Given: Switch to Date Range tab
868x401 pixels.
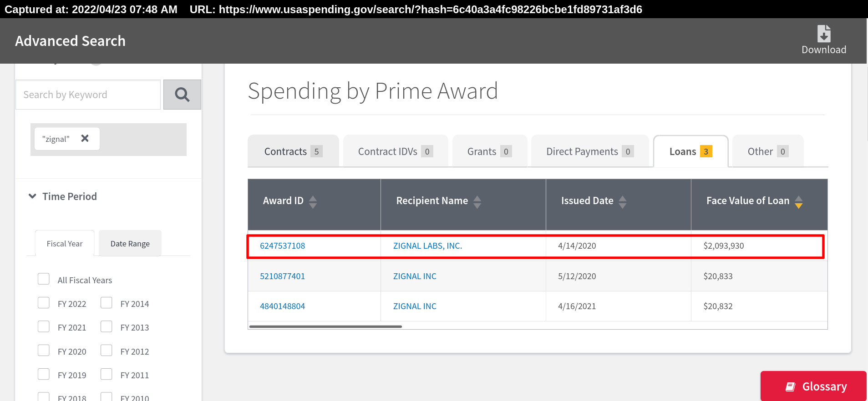Looking at the screenshot, I should [x=130, y=244].
